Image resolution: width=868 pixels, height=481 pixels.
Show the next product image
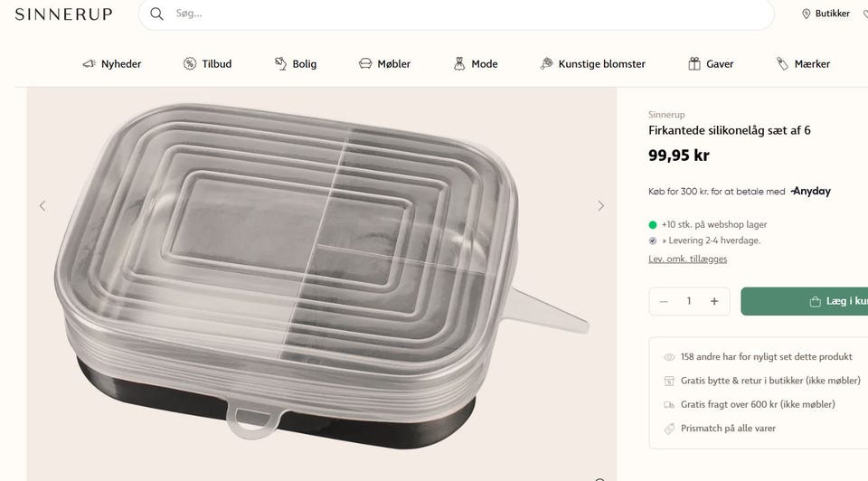[600, 206]
